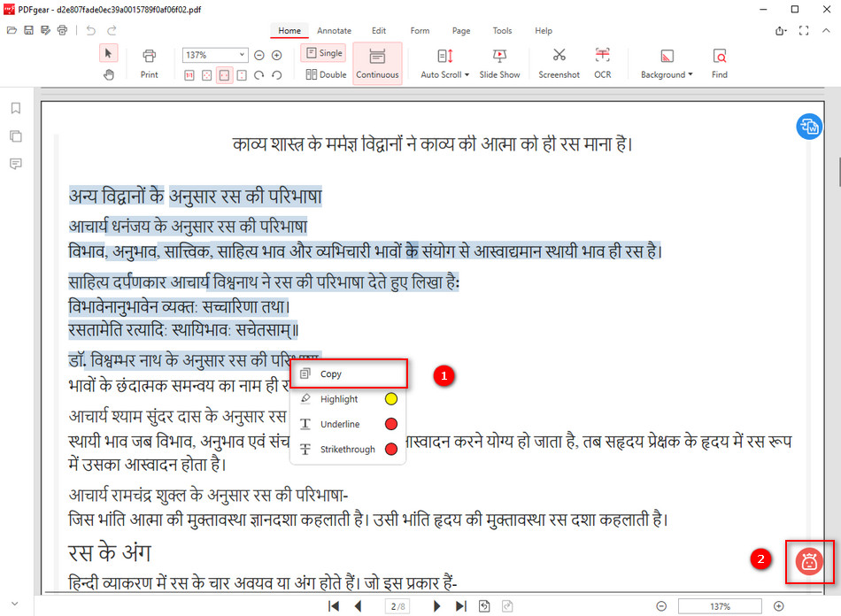Set actual size 1:1 view

189,75
